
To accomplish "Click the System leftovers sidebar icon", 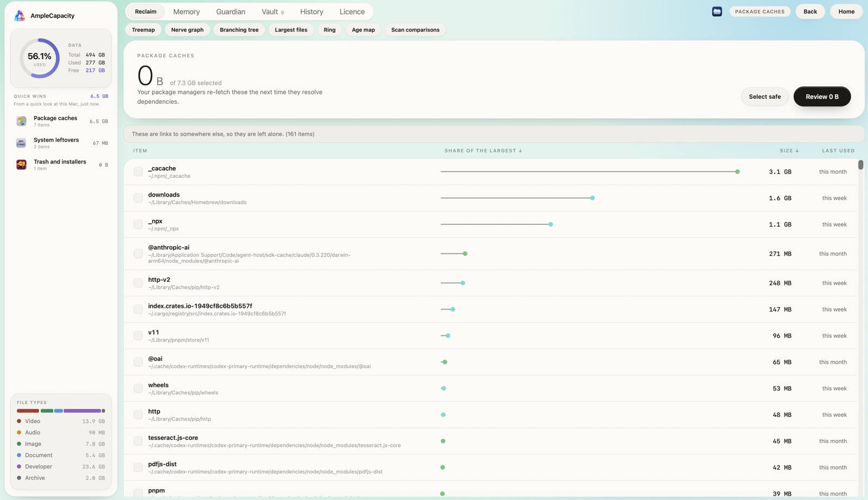I will pos(21,143).
